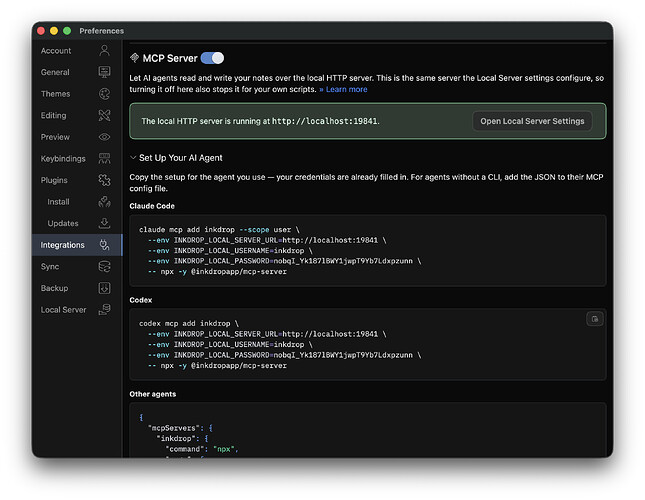Screen dimensions: 645x500
Task: Click the 'codex mcp add inkdrop' command line
Action: pyautogui.click(x=189, y=323)
